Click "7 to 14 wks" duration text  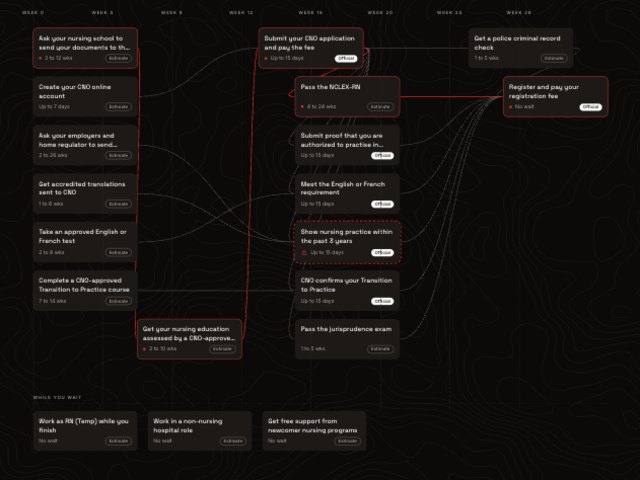point(52,301)
